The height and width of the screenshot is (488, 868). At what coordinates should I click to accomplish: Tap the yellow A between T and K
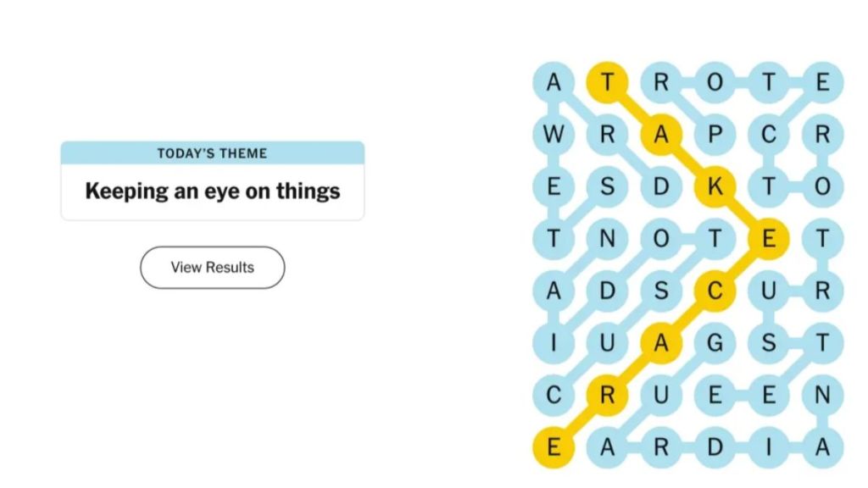(661, 135)
